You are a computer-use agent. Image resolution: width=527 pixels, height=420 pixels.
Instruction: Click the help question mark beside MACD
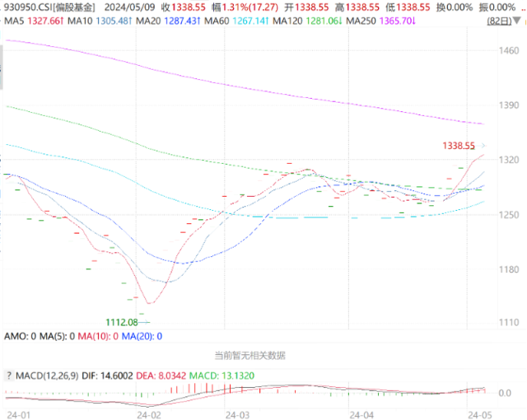tap(9, 375)
